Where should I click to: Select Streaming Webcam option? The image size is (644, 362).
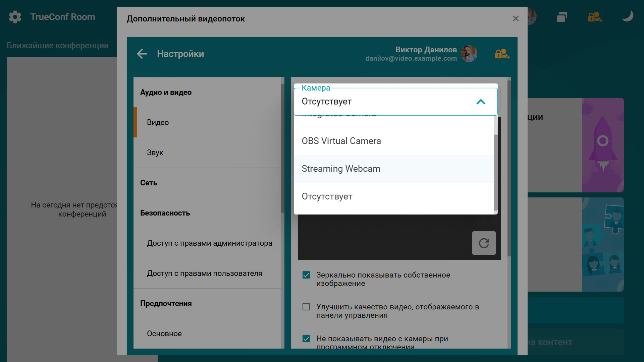[394, 169]
